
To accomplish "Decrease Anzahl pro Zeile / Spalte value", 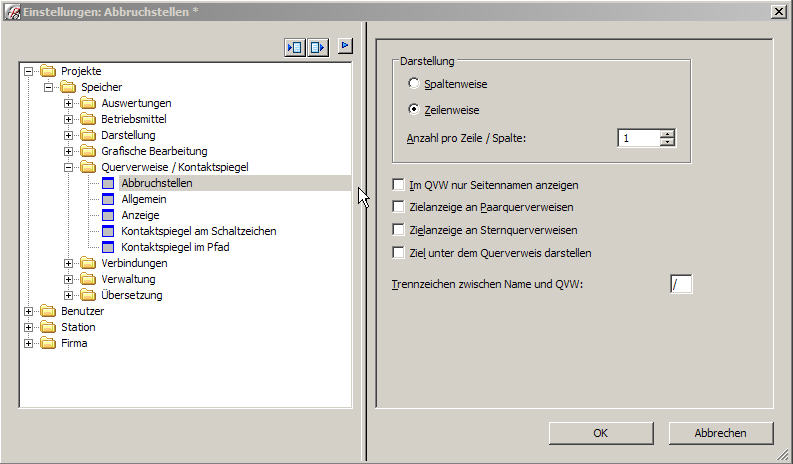I will tap(668, 142).
